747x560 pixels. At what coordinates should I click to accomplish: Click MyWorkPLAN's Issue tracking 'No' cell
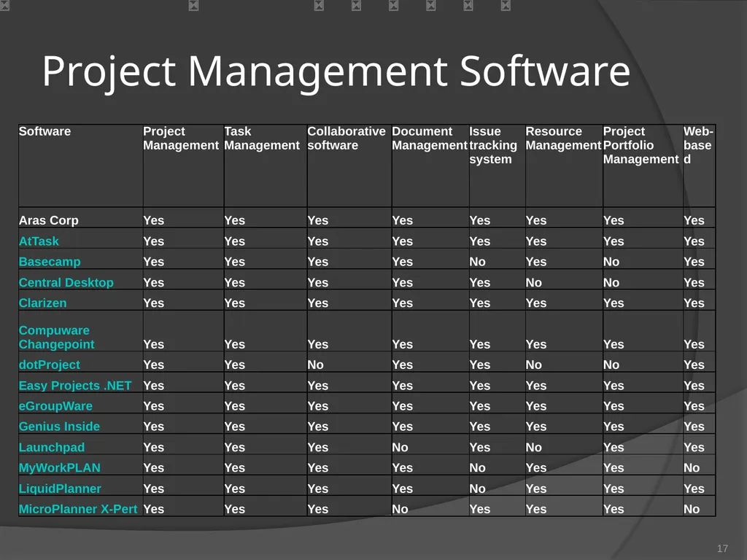coord(498,465)
